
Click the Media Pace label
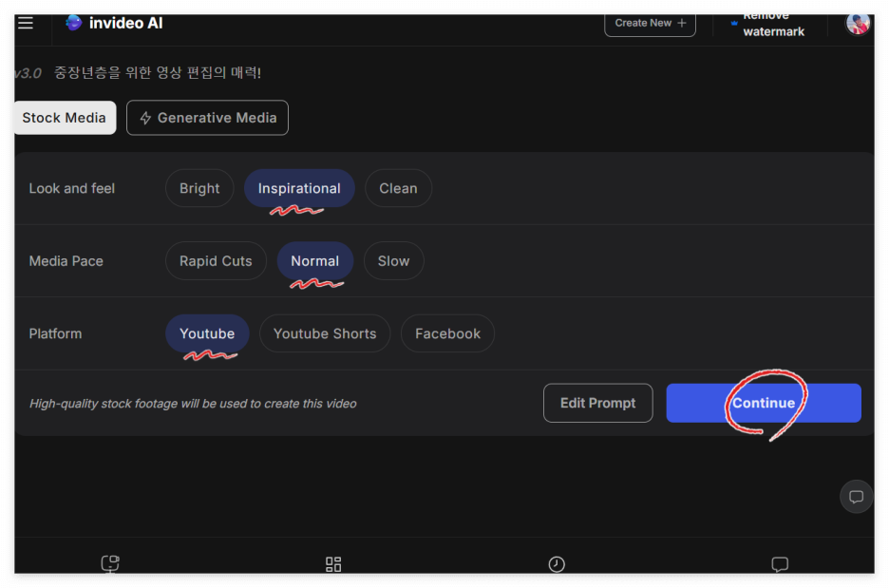66,261
